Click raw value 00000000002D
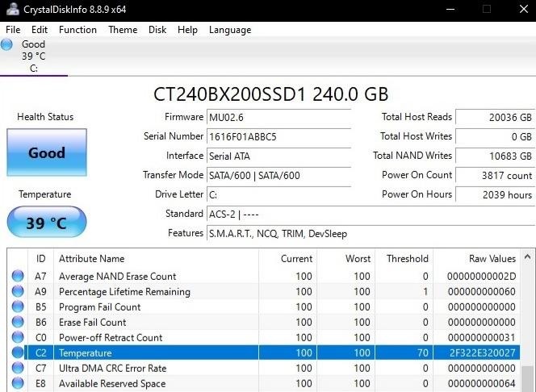The height and width of the screenshot is (392, 536). (481, 276)
